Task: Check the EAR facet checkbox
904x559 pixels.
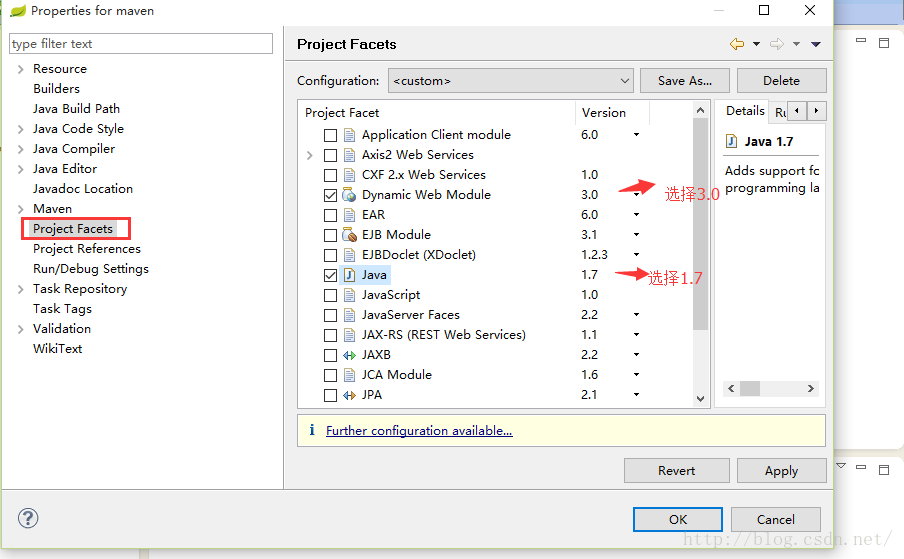Action: pyautogui.click(x=330, y=216)
